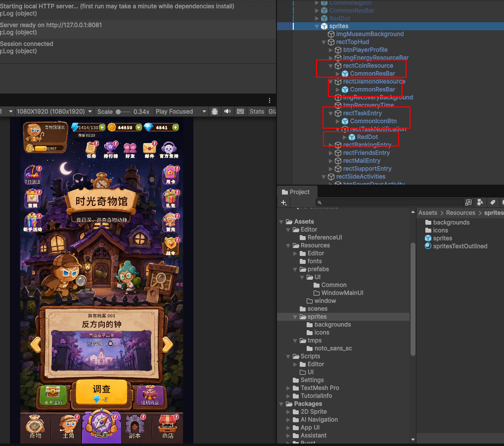The image size is (504, 446).
Task: Select spritesTextOutlined asset in Project
Action: pos(460,246)
